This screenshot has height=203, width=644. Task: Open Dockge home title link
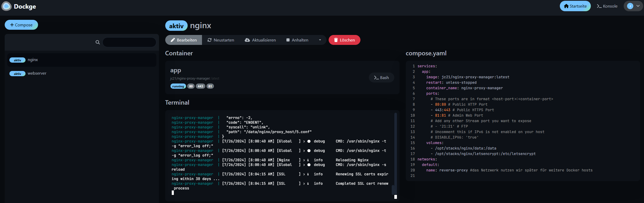point(25,7)
